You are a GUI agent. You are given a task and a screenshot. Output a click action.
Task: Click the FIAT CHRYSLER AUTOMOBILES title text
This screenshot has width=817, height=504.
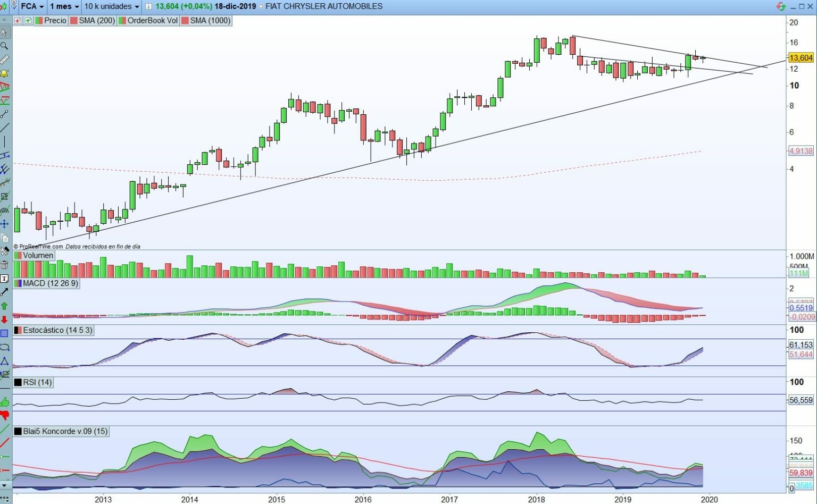click(323, 6)
